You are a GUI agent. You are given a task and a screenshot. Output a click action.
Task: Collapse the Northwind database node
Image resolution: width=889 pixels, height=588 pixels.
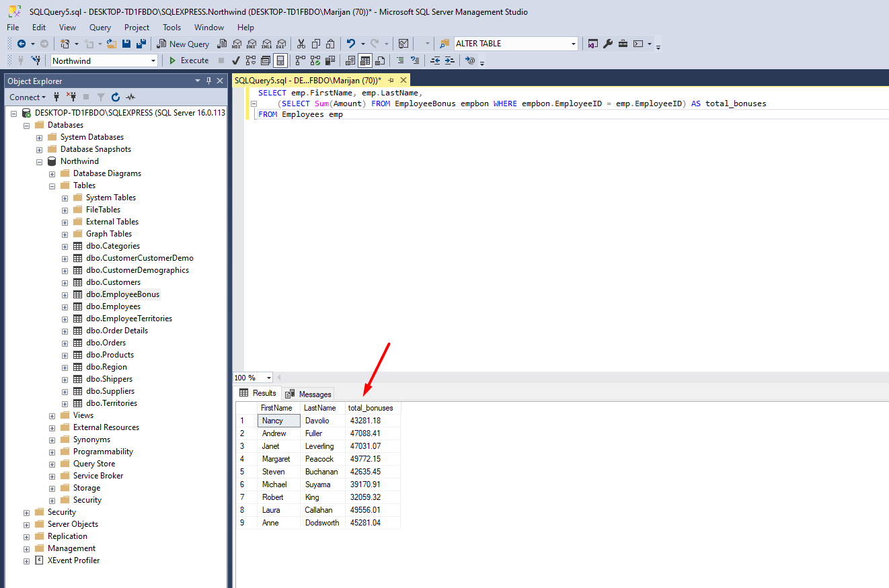click(x=40, y=161)
